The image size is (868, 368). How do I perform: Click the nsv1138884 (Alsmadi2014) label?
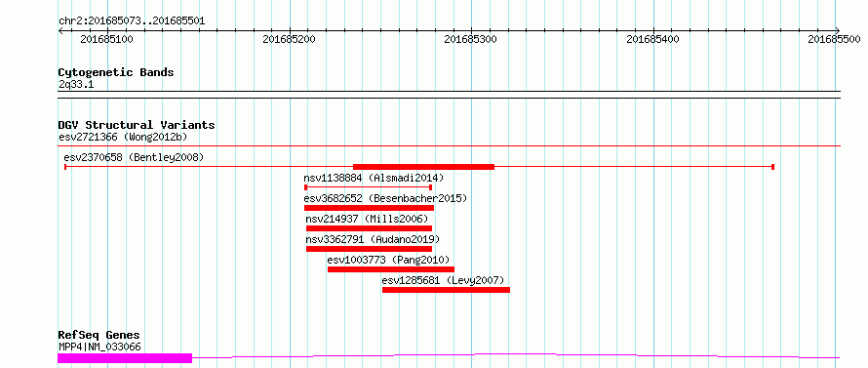[374, 178]
